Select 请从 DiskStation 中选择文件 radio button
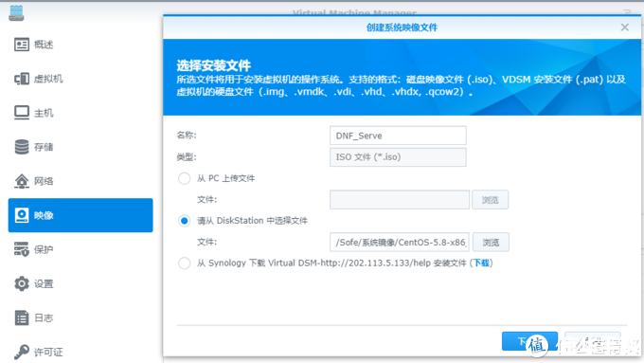Viewport: 644px width, 363px height. [x=184, y=221]
